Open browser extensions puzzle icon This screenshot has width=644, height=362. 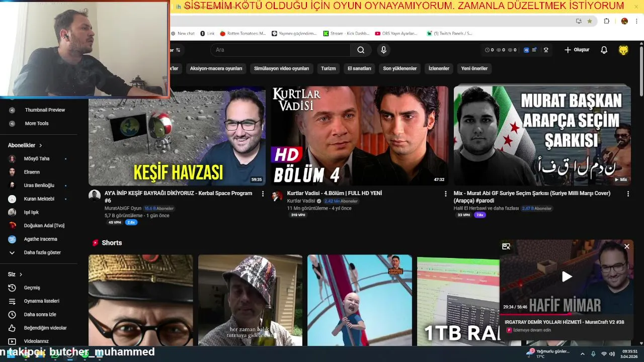[x=606, y=21]
